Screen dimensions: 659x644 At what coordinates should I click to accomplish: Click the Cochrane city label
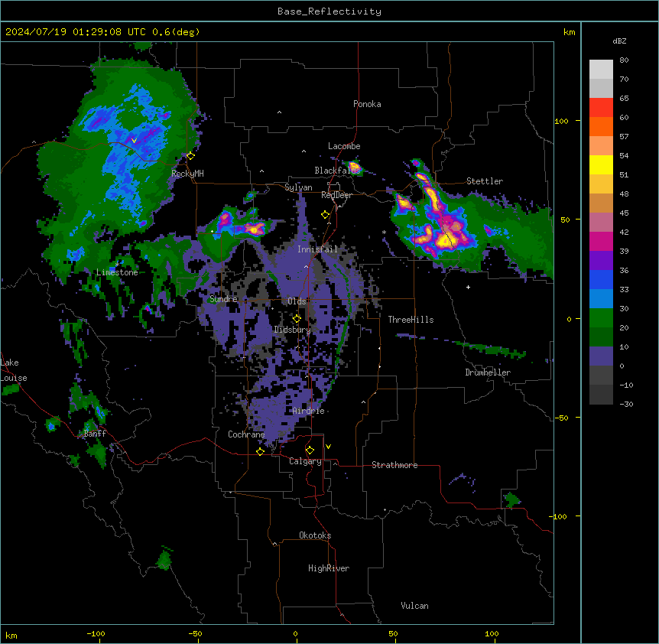click(246, 434)
